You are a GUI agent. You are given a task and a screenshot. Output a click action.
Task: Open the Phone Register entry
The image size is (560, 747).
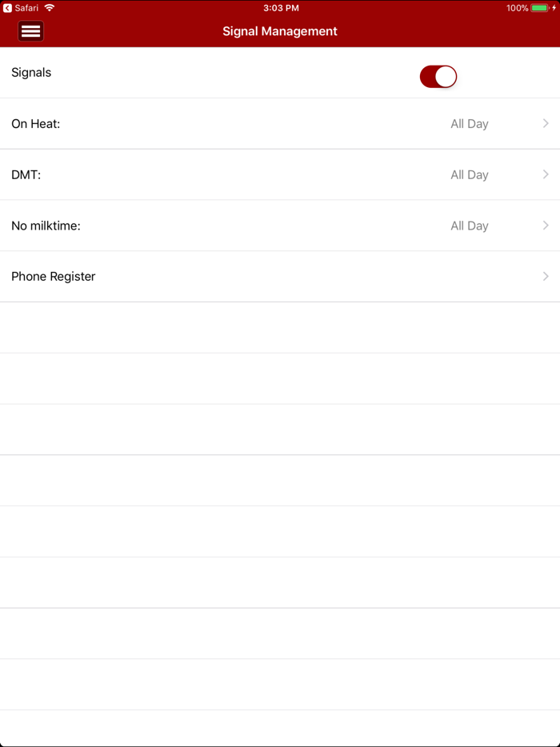click(x=54, y=277)
